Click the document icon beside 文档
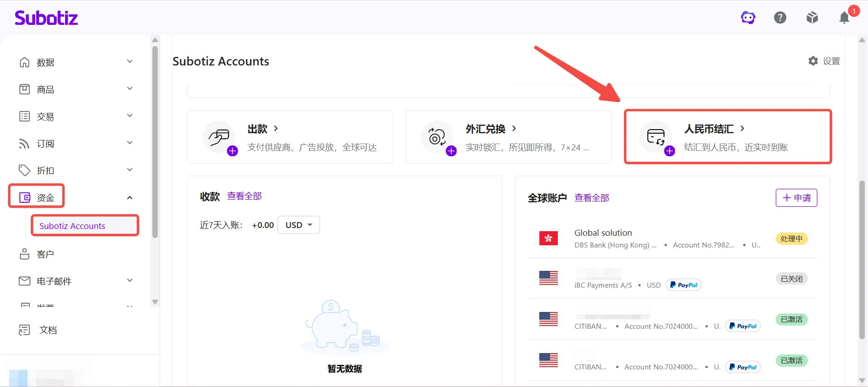 (24, 330)
